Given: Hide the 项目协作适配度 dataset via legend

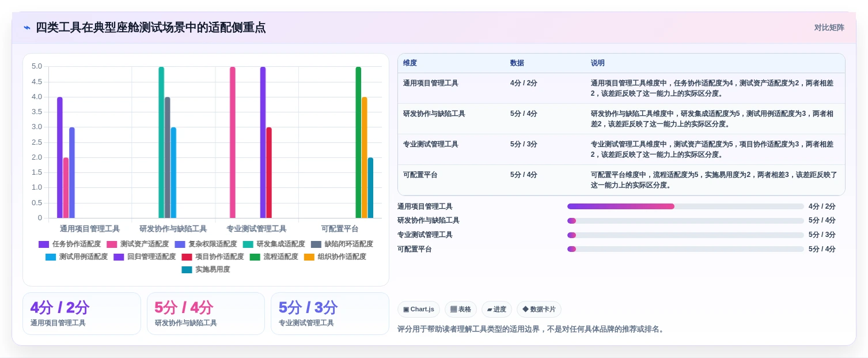Looking at the screenshot, I should 213,257.
